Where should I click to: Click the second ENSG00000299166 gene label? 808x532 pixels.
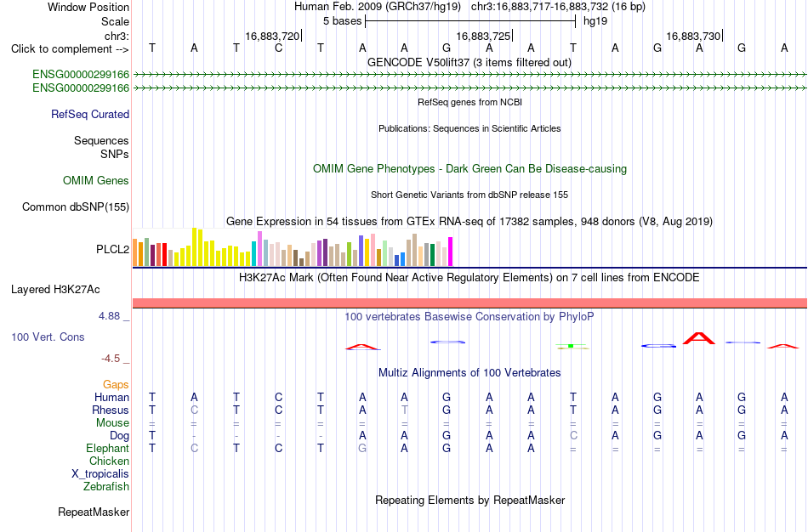pyautogui.click(x=81, y=88)
